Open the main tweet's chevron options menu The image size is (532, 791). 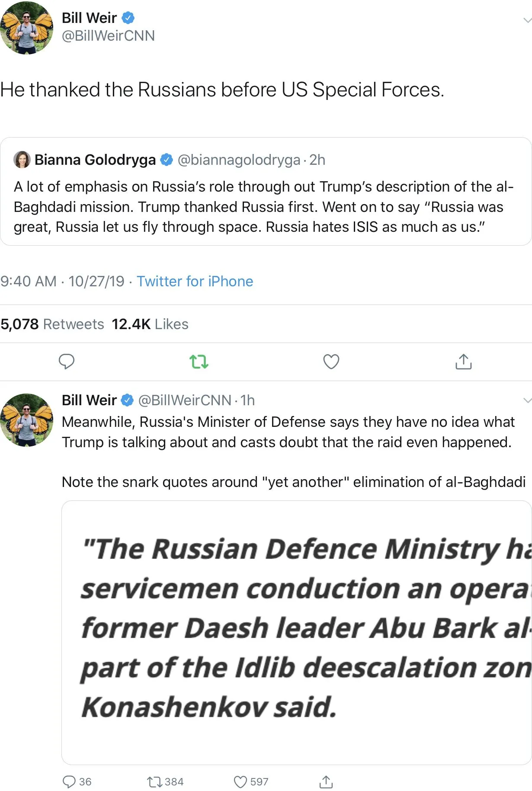(x=526, y=20)
